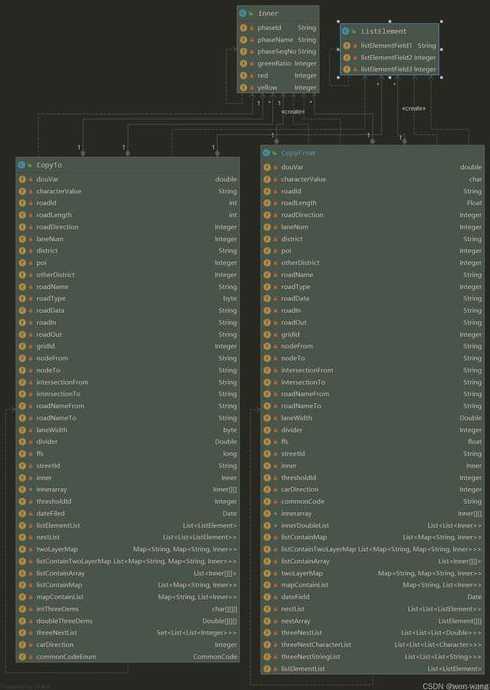Click the field icon beside greenRatio in Inner
The image size is (490, 690).
(x=243, y=63)
